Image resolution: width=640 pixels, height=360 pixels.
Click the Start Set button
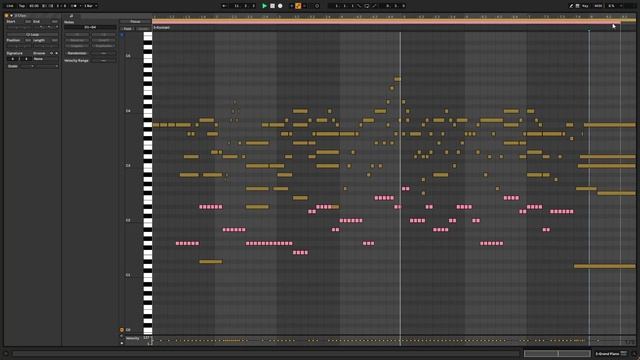pyautogui.click(x=28, y=22)
